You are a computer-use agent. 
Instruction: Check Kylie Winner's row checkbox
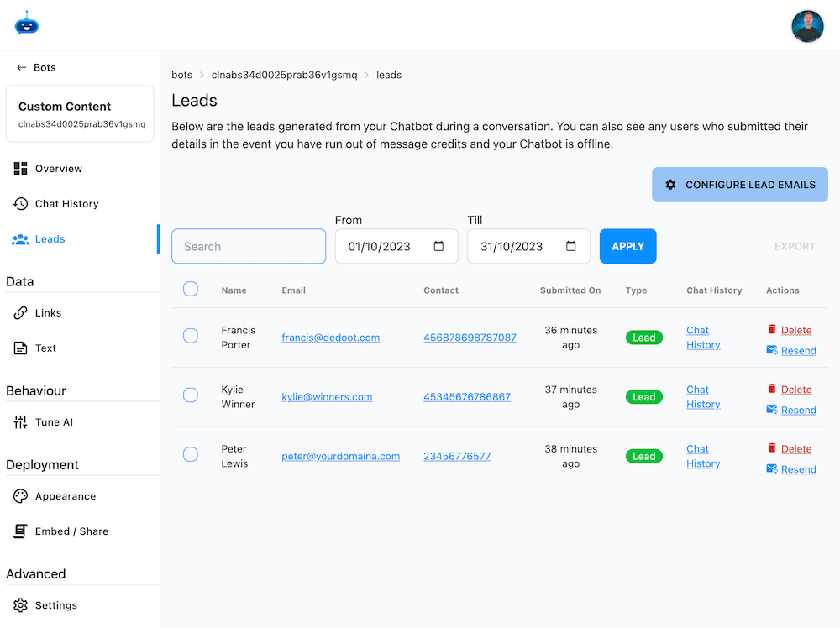(x=191, y=395)
